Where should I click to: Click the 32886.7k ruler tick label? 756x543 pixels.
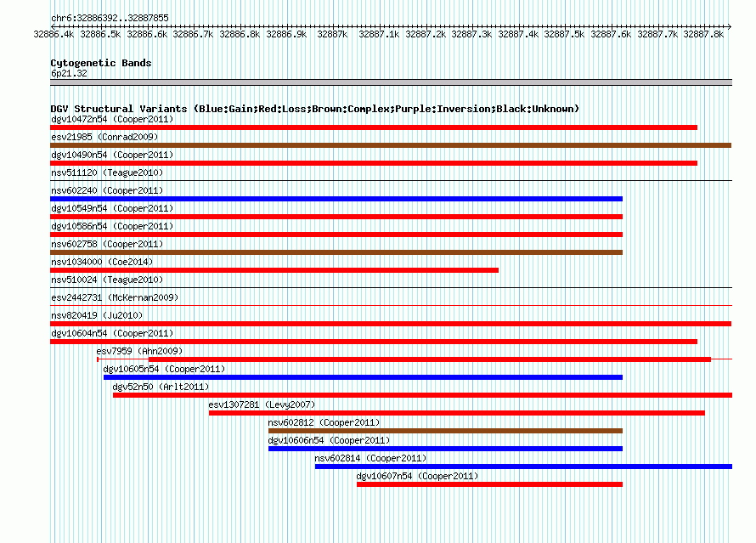point(193,34)
